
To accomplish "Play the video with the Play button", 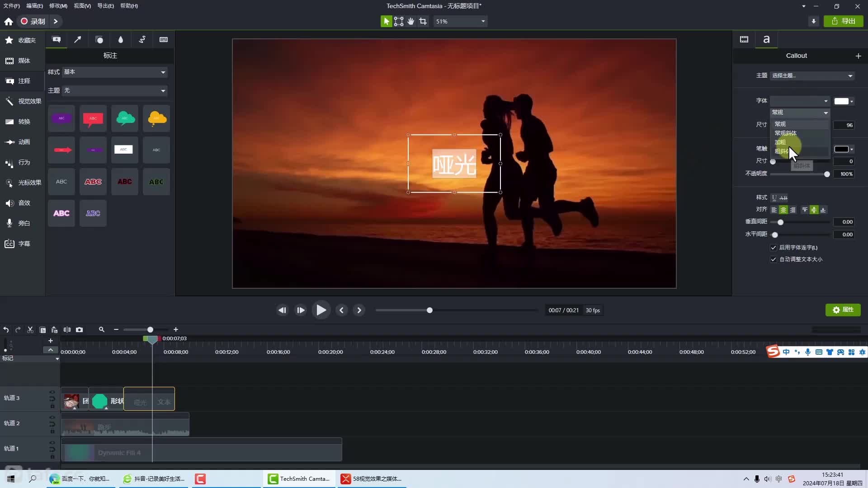I will [321, 310].
